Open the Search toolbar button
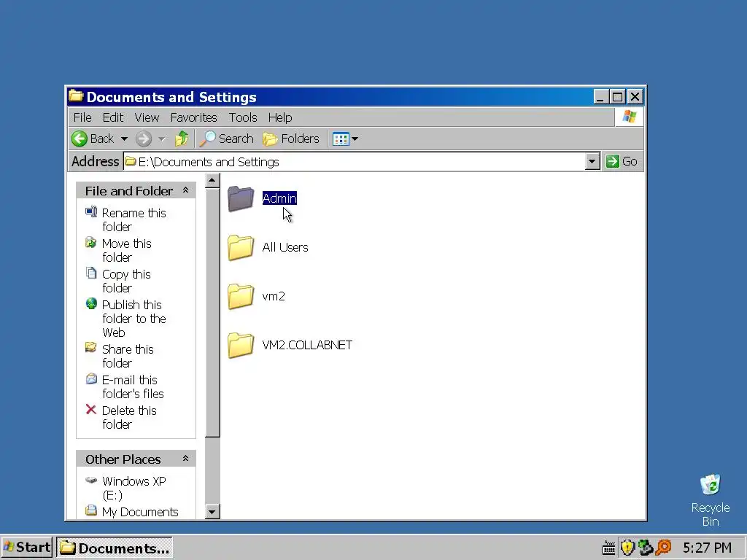The height and width of the screenshot is (560, 747). point(226,139)
